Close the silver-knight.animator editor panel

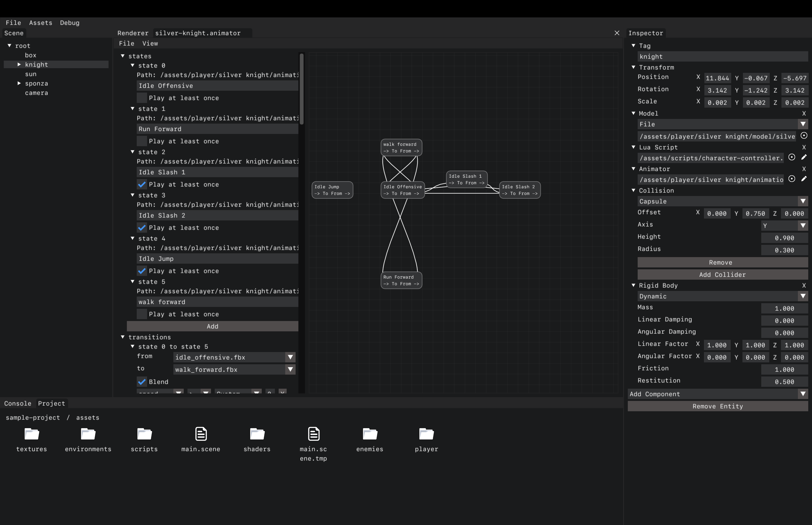click(617, 33)
